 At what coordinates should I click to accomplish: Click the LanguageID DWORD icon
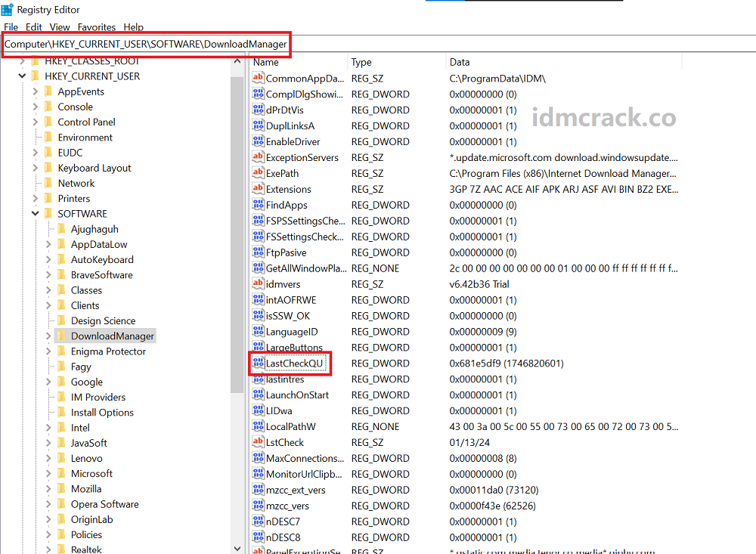point(258,331)
